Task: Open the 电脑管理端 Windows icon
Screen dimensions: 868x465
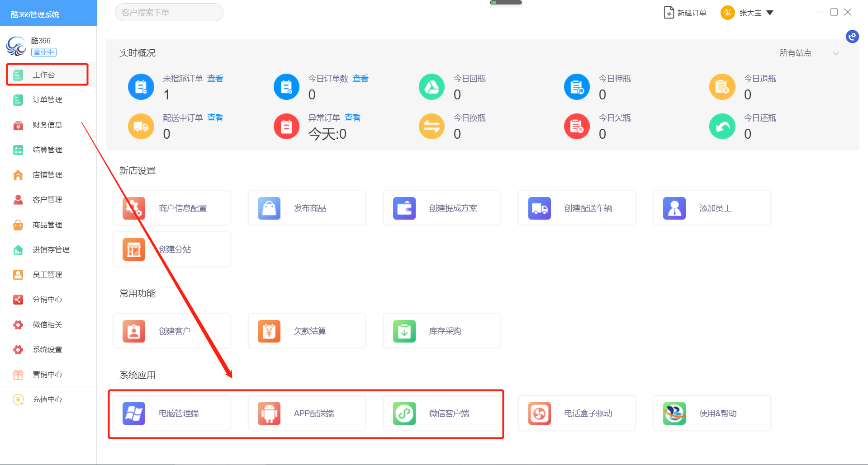Action: tap(134, 413)
